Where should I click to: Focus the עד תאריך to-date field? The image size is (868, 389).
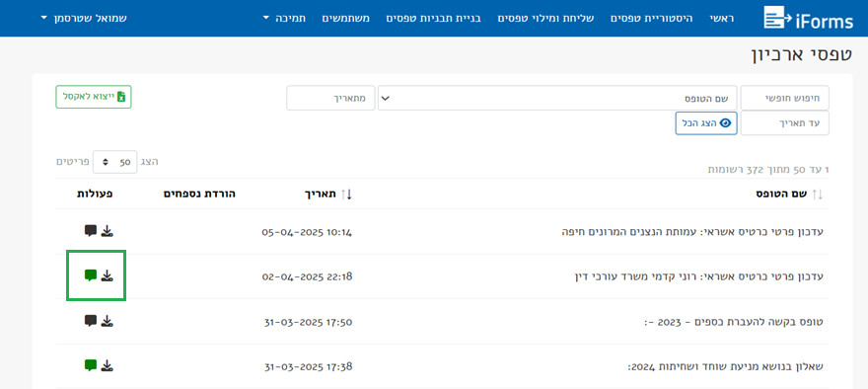pyautogui.click(x=785, y=123)
